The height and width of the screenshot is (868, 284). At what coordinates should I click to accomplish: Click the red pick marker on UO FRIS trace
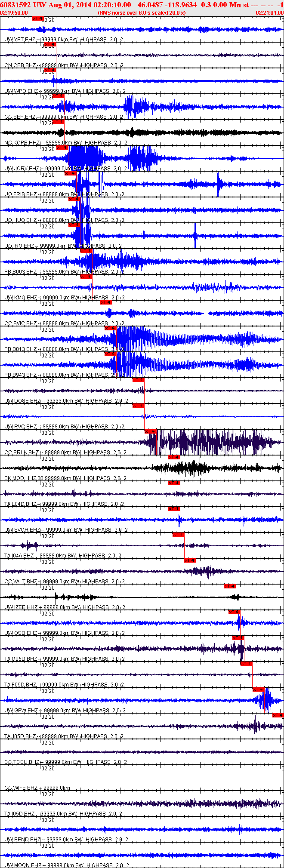pos(71,173)
